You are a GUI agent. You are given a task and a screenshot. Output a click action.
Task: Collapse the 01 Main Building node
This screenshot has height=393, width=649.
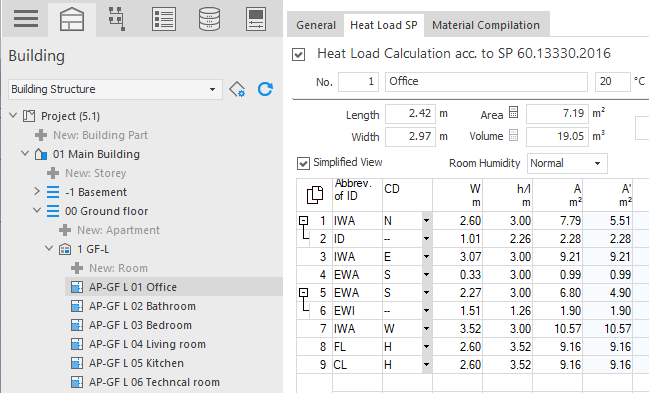25,154
